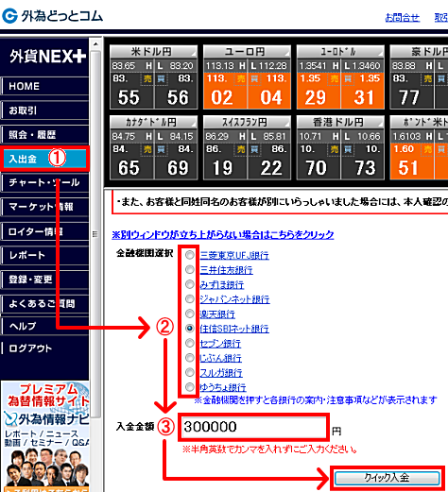Viewport: 448px width, 492px height.
Task: Click the 買 buy icon in 香港ドル円 panel
Action: pyautogui.click(x=348, y=149)
